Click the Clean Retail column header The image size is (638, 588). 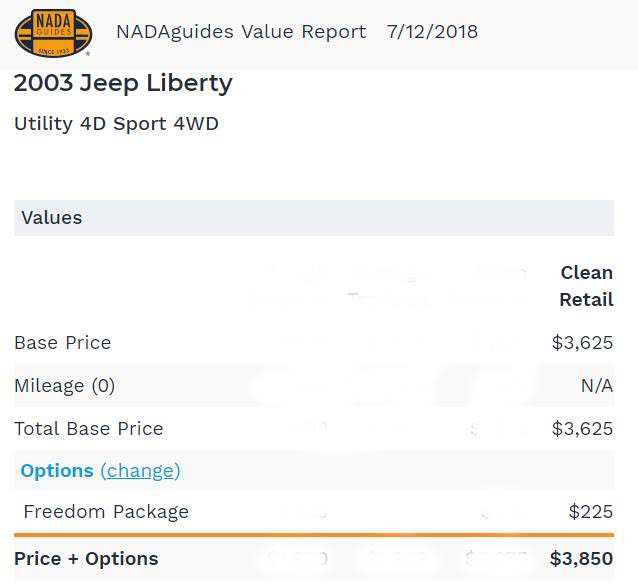coord(586,285)
